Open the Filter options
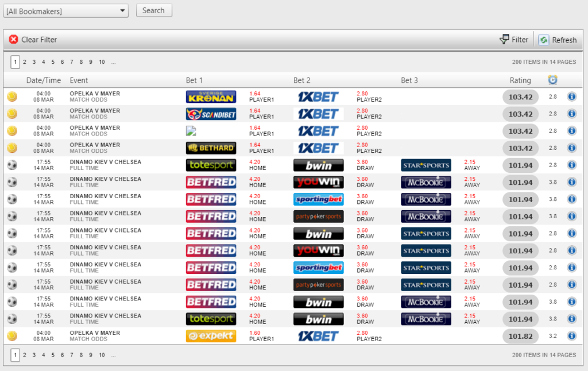Image resolution: width=588 pixels, height=371 pixels. [x=514, y=40]
